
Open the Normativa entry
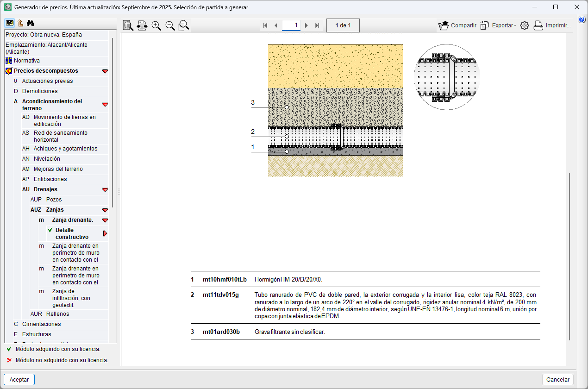click(26, 61)
